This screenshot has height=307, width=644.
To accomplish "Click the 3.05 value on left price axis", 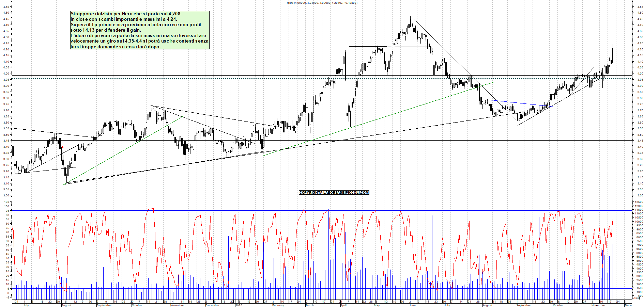I will [6, 190].
